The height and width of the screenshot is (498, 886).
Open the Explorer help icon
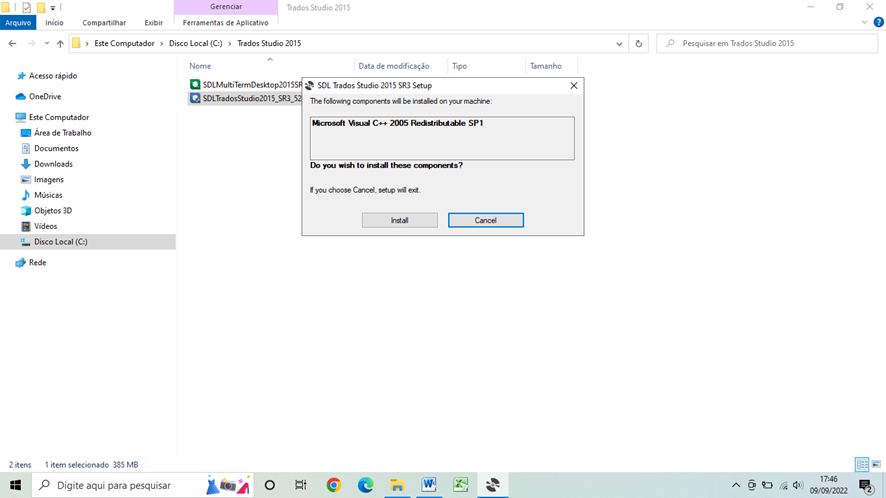[x=879, y=22]
